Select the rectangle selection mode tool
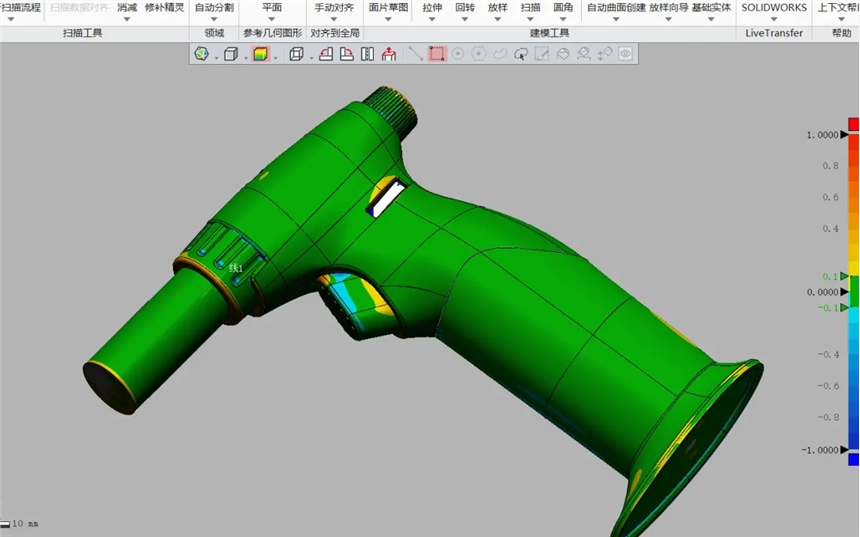 point(437,54)
